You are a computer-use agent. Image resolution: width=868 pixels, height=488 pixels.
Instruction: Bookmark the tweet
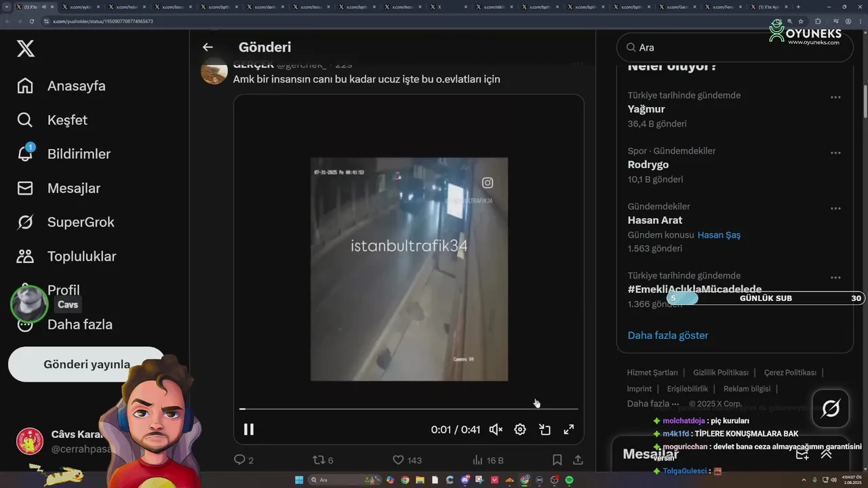(557, 460)
